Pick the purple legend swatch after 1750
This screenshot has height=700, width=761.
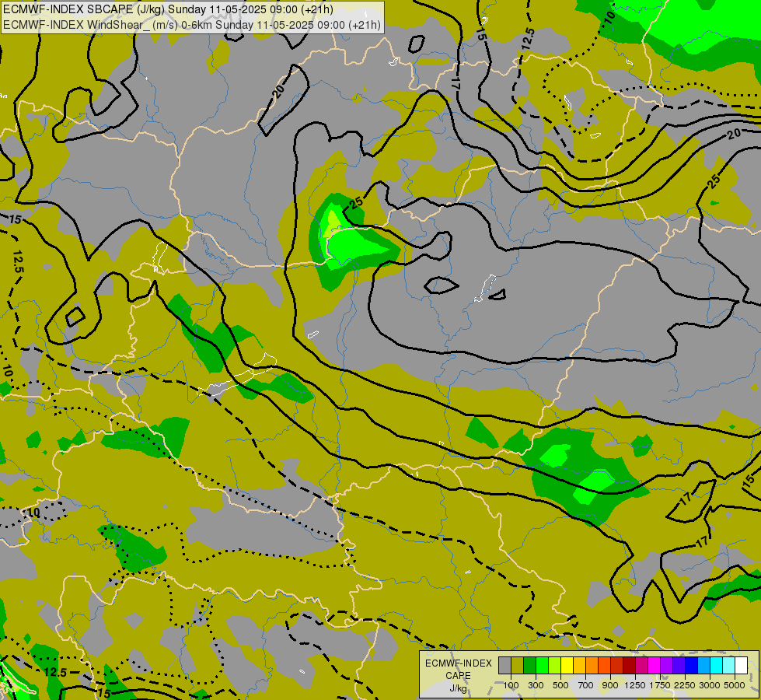(667, 666)
